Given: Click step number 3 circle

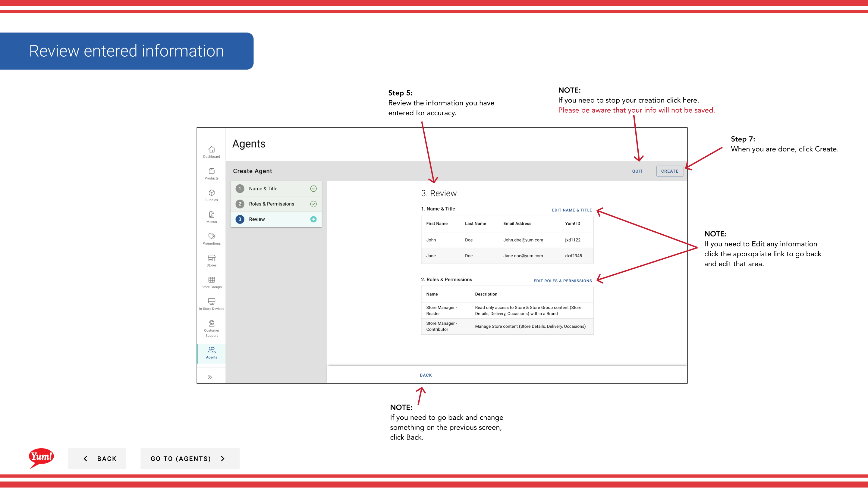Looking at the screenshot, I should point(240,219).
